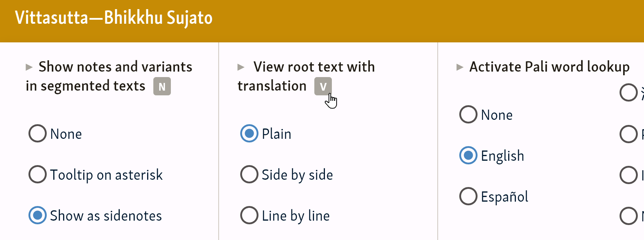
Task: Set Pali word lookup to None
Action: [468, 115]
